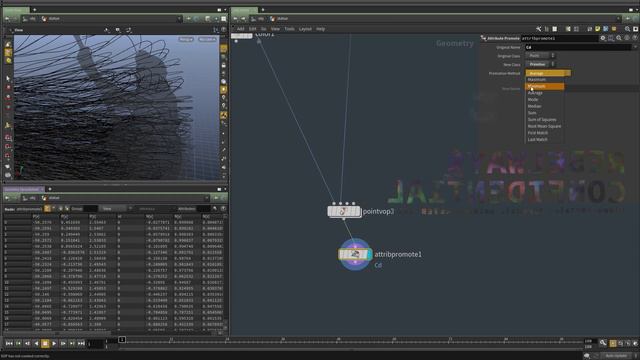Viewport: 640px width, 360px height.
Task: Open the Help menu in network editor
Action: pyautogui.click(x=320, y=29)
